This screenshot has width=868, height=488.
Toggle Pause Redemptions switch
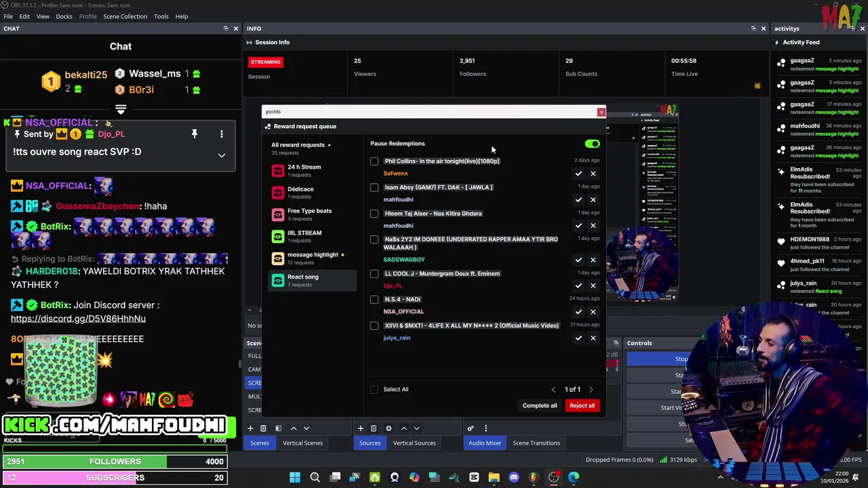pos(592,144)
